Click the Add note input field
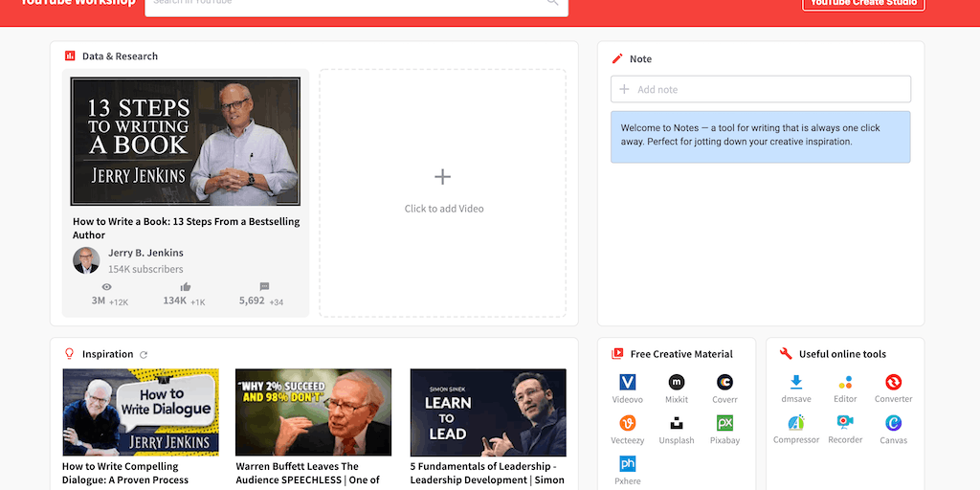This screenshot has width=980, height=490. (x=761, y=89)
